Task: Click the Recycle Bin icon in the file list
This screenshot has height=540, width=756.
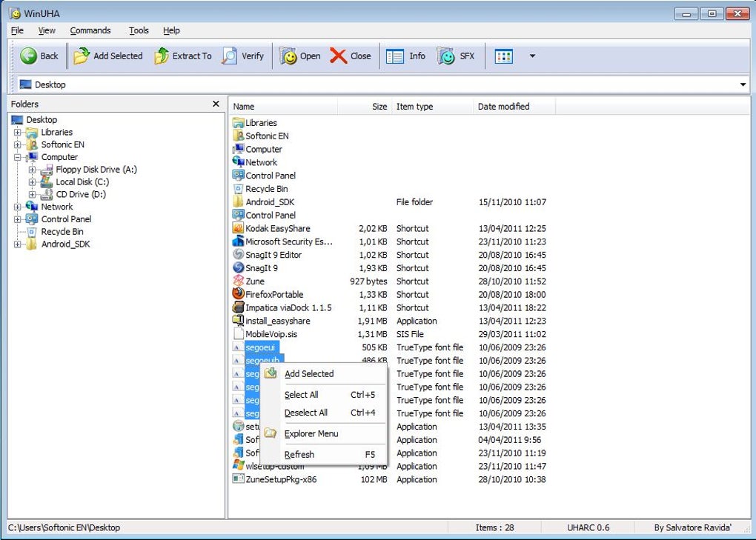Action: pyautogui.click(x=238, y=188)
